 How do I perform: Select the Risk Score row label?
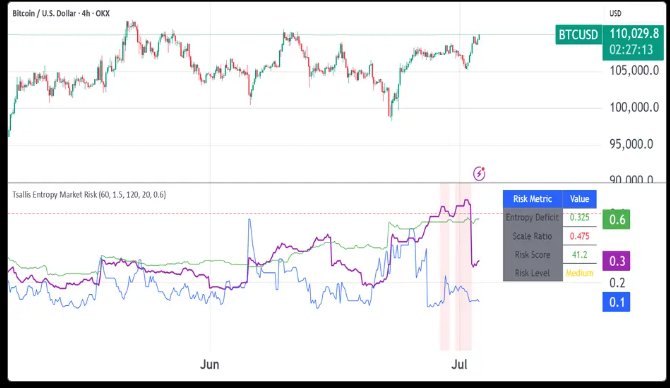(532, 255)
